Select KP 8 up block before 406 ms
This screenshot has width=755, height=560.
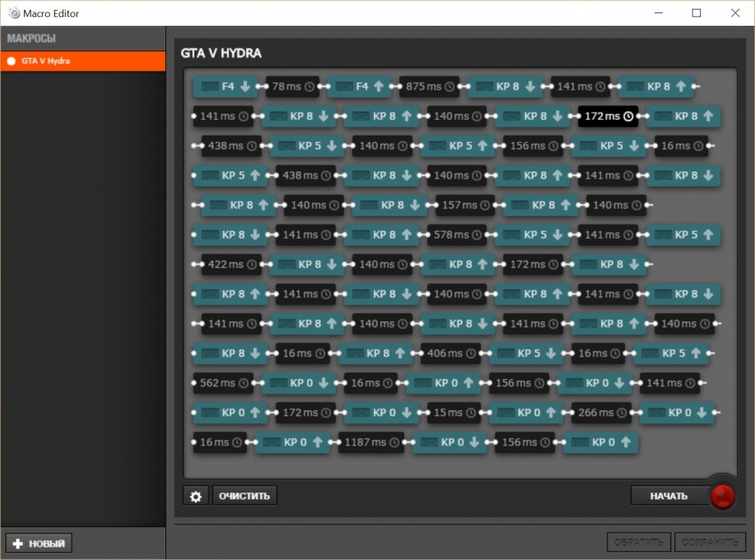pos(375,353)
